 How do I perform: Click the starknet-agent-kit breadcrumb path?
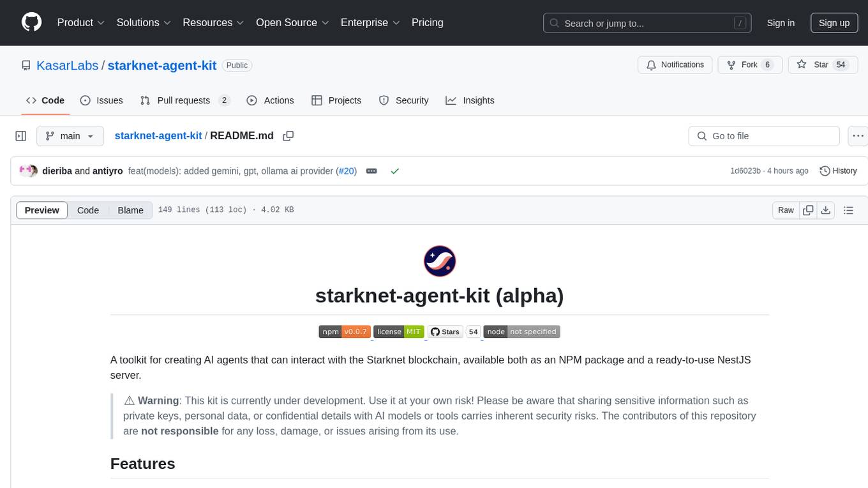[x=158, y=135]
